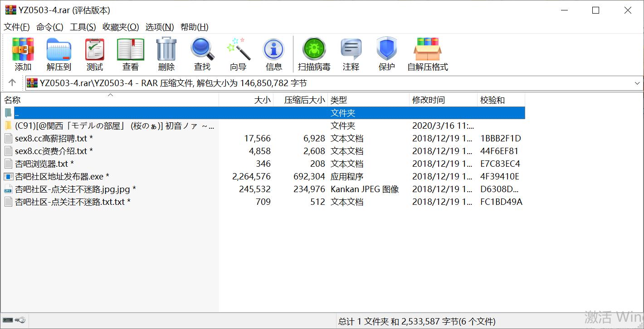Sort files by 大小 column header
The width and height of the screenshot is (644, 329).
pos(246,100)
